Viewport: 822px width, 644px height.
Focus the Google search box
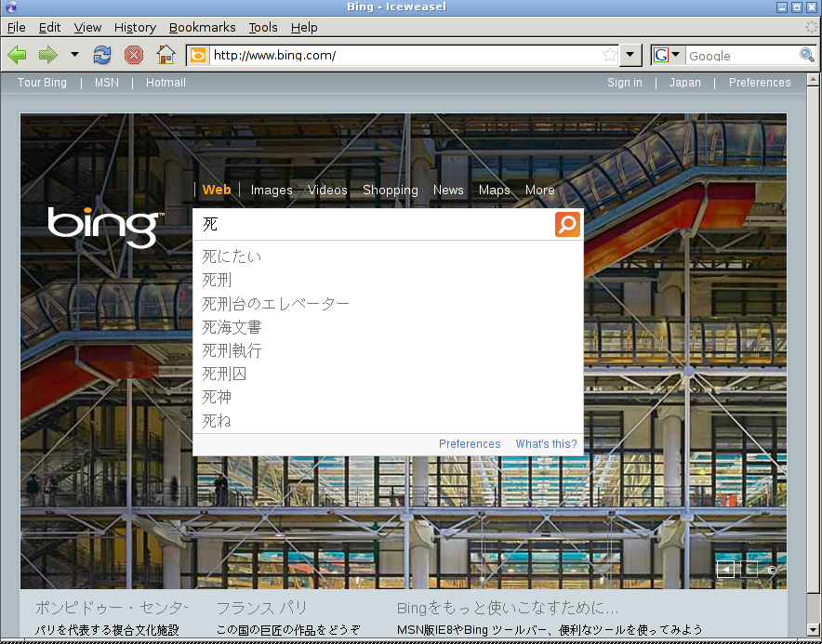pos(742,55)
